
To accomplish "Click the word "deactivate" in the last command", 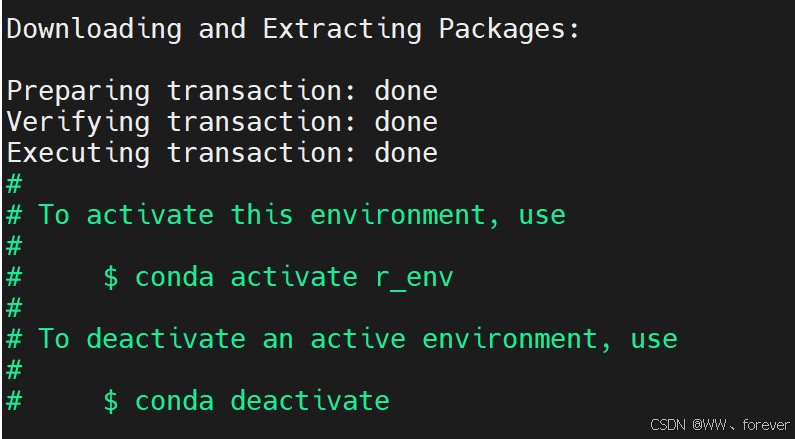I will pyautogui.click(x=310, y=401).
